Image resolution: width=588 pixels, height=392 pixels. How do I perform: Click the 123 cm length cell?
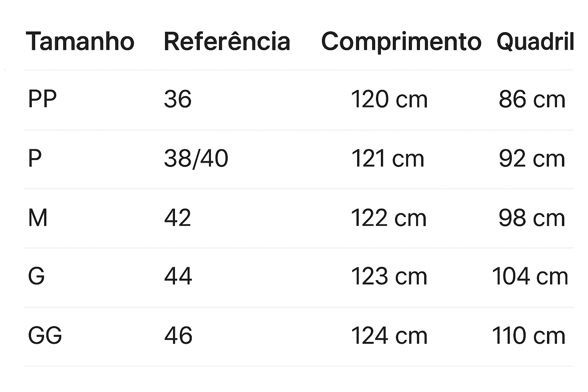click(x=389, y=276)
